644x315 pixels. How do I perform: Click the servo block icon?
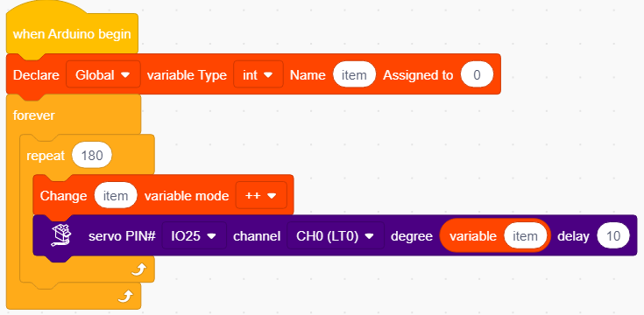coord(61,235)
